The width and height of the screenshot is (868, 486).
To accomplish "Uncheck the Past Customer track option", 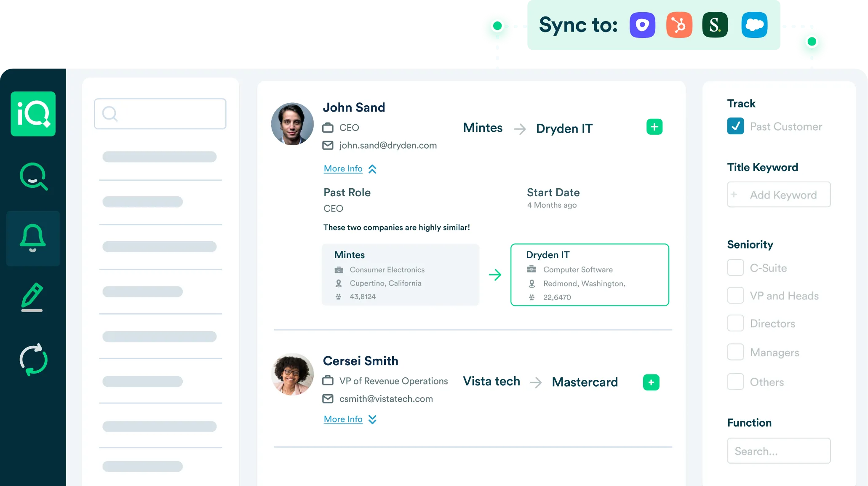I will (x=735, y=126).
